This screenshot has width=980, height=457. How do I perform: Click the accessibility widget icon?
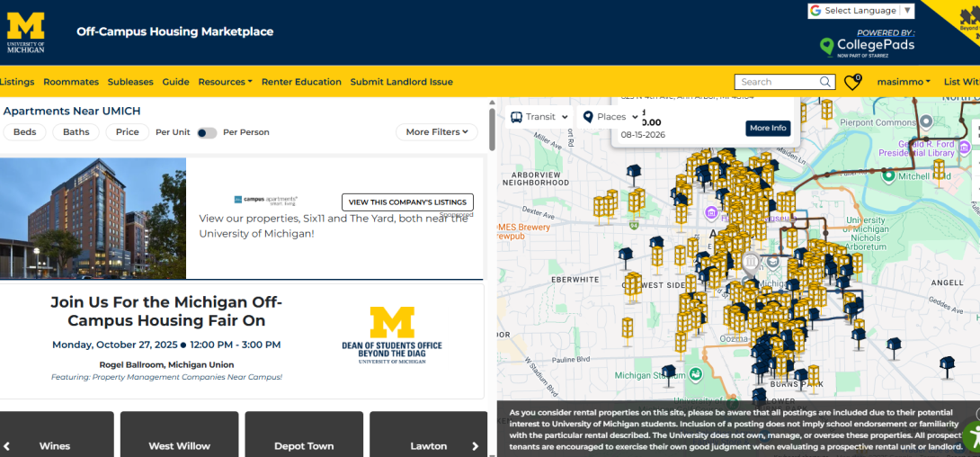(971, 436)
